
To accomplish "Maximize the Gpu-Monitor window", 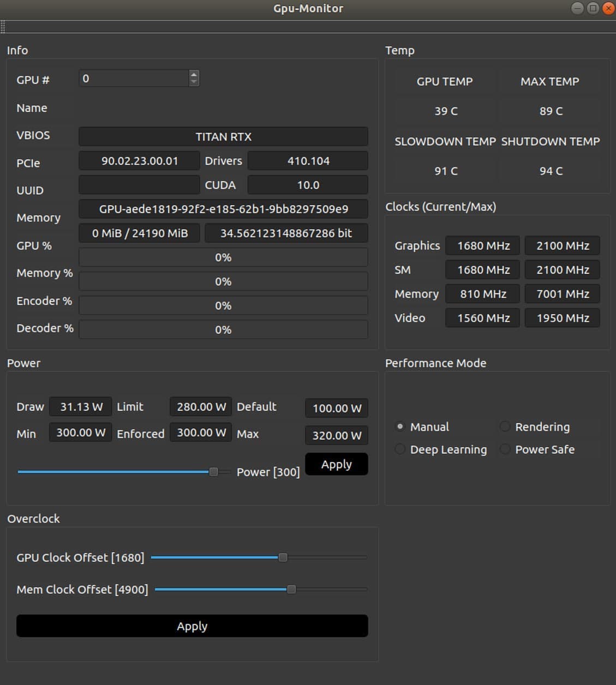I will coord(593,8).
